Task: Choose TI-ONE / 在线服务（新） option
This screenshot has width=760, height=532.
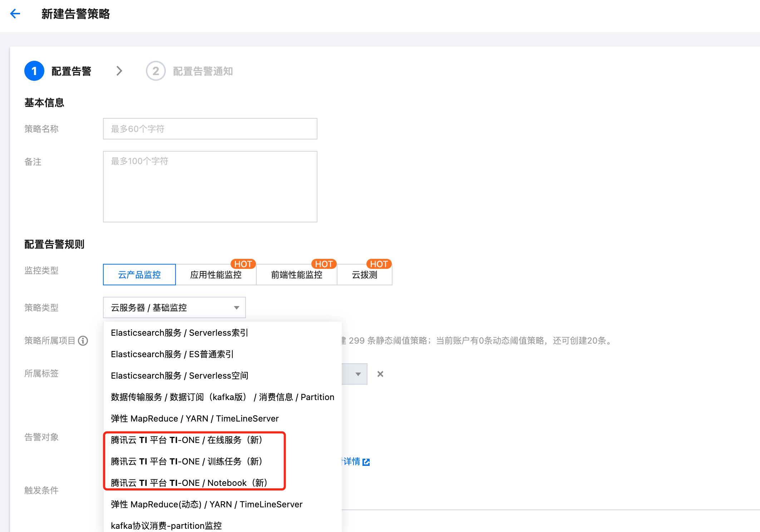Action: [187, 440]
